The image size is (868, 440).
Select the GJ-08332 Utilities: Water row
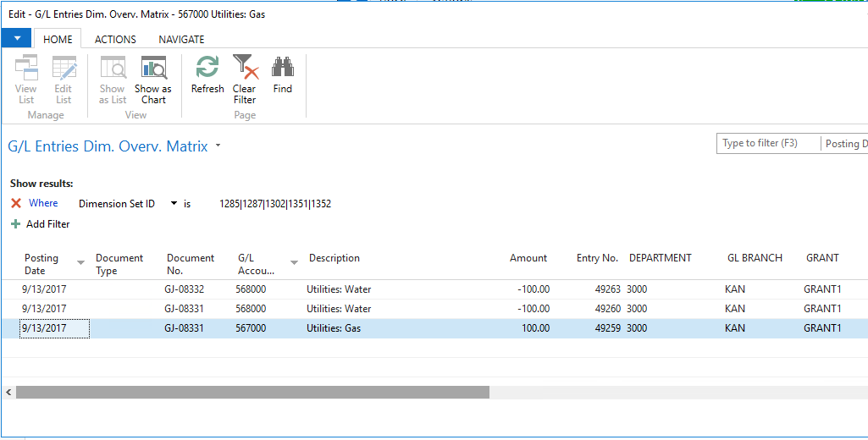point(339,289)
